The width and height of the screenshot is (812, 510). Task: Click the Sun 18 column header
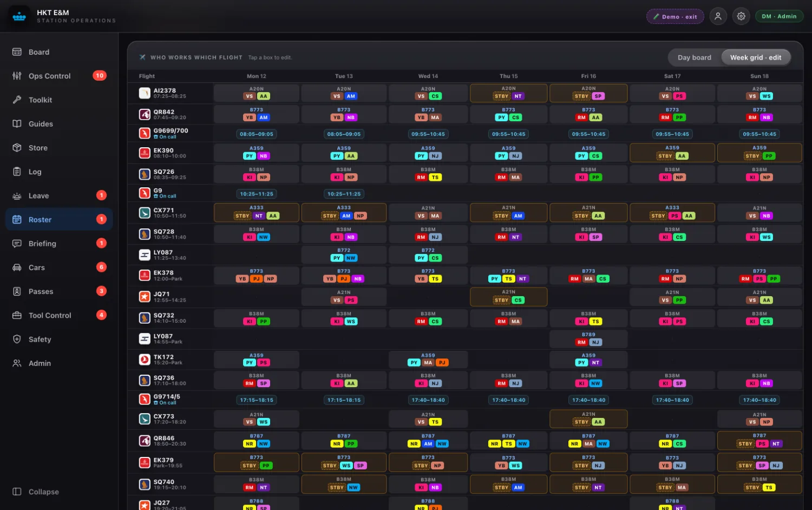(x=759, y=76)
